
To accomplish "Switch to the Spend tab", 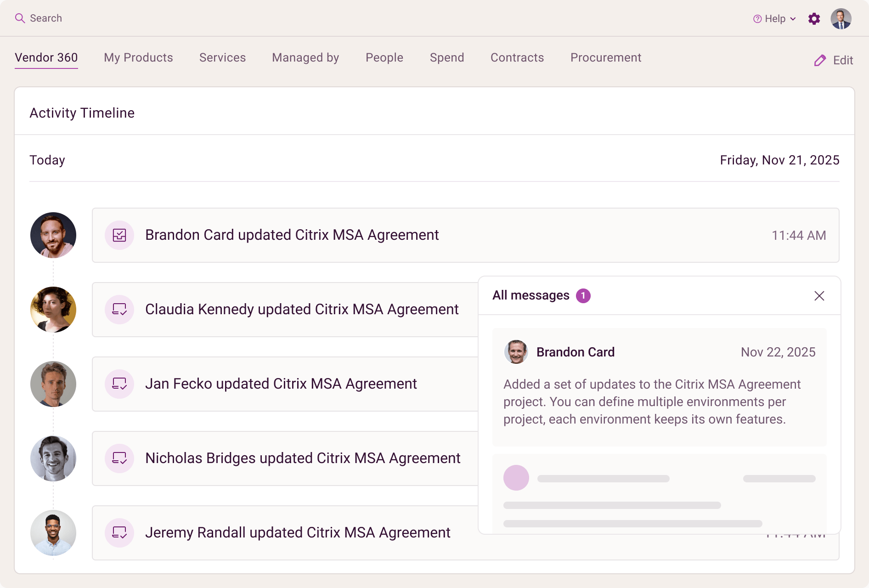I will click(447, 57).
